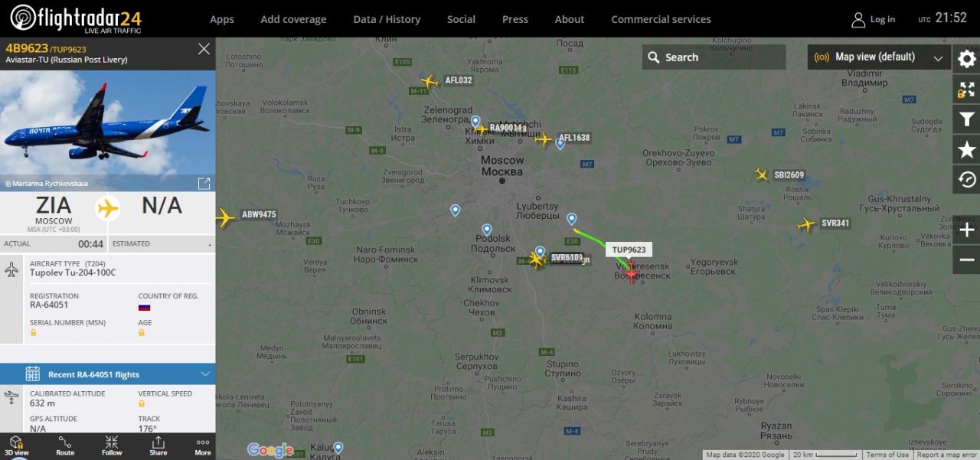Click the Log in button
Screen dimensions: 980x460
tap(874, 19)
